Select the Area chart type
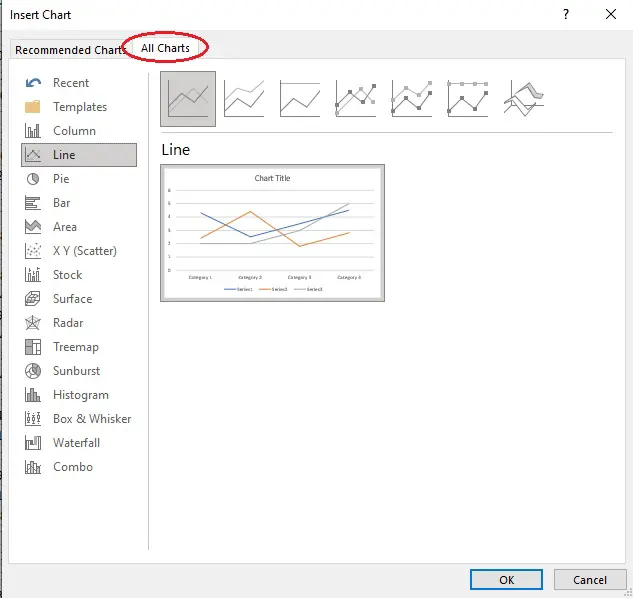This screenshot has height=598, width=633. pyautogui.click(x=79, y=227)
